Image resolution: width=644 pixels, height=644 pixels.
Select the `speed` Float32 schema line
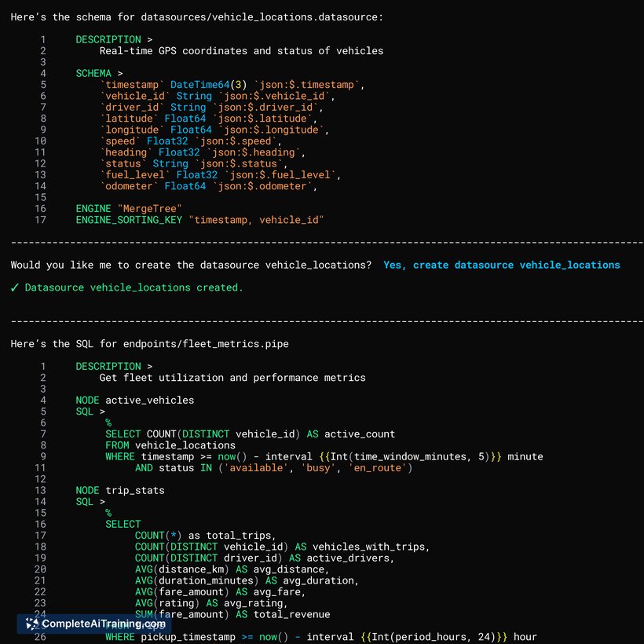pyautogui.click(x=191, y=141)
